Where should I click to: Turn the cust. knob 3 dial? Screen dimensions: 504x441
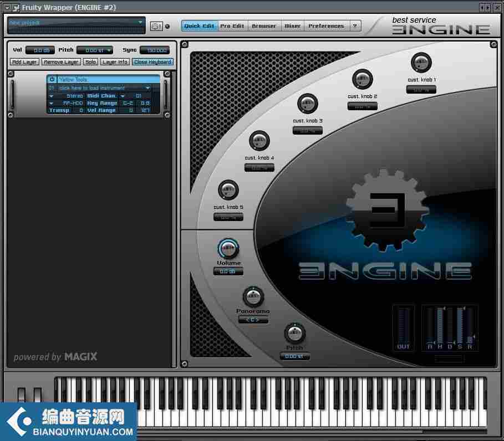click(x=307, y=104)
